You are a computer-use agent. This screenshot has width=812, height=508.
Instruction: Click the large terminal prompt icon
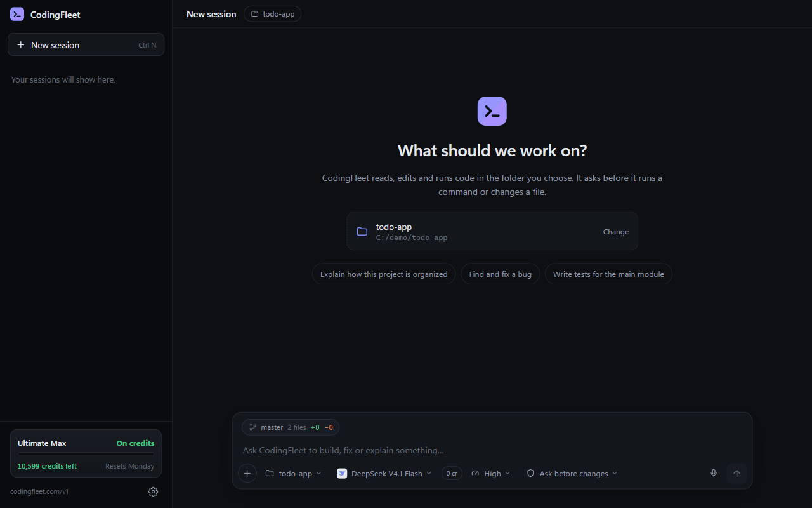click(492, 111)
